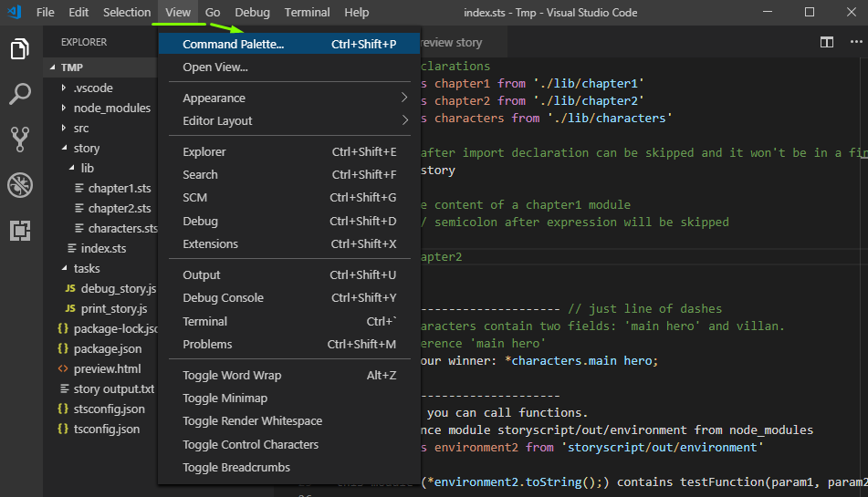
Task: Choose Debug Console in the View menu
Action: 289,297
